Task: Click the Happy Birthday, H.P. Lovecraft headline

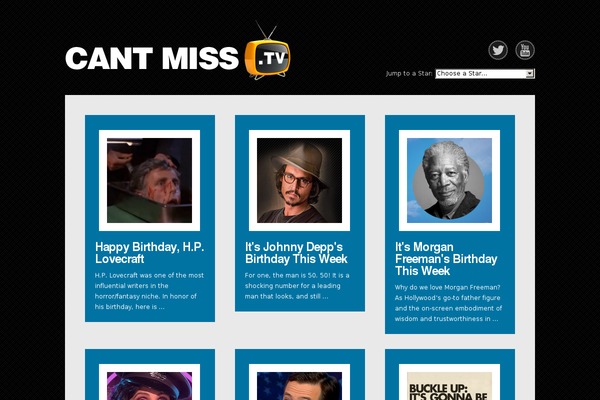Action: pyautogui.click(x=150, y=253)
